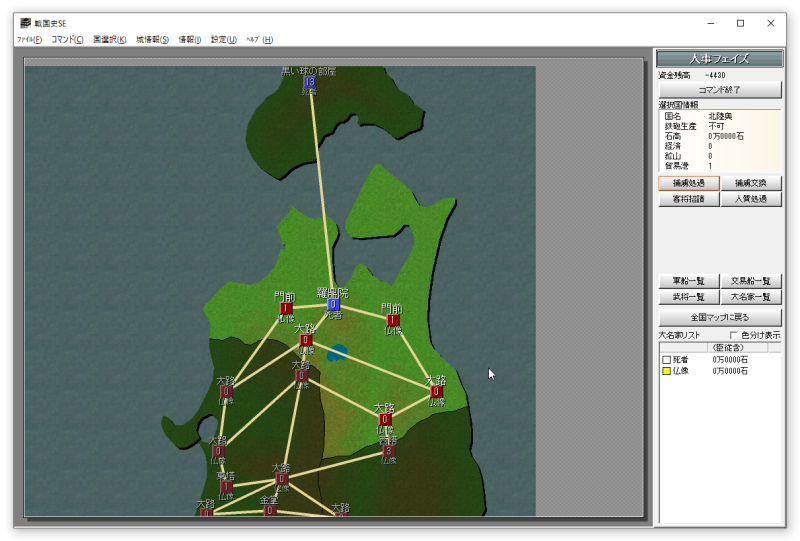Open the 情報(I) menu
800x541 pixels.
click(x=190, y=39)
